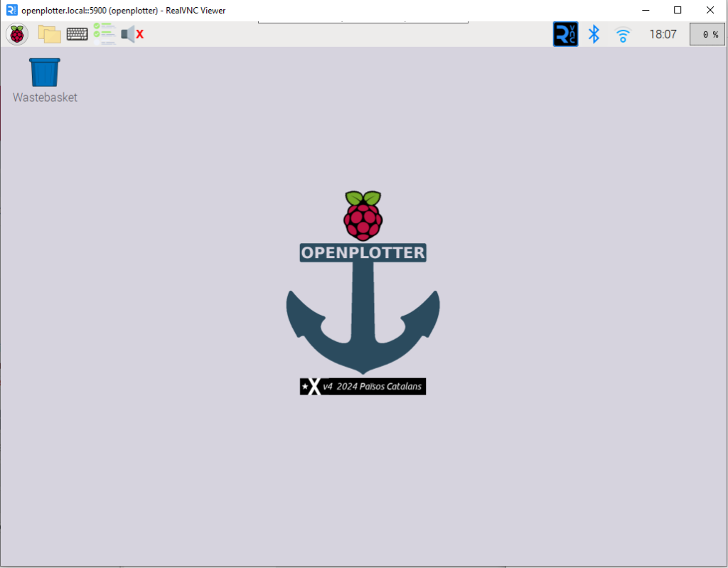Click the RealVNC Viewer title bar icon
The width and height of the screenshot is (728, 568).
pyautogui.click(x=11, y=10)
